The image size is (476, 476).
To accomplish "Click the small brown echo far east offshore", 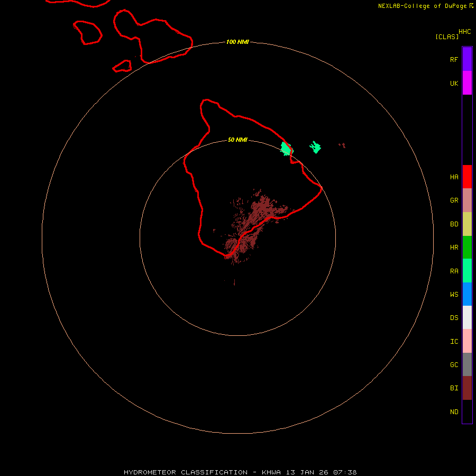I will pyautogui.click(x=342, y=145).
